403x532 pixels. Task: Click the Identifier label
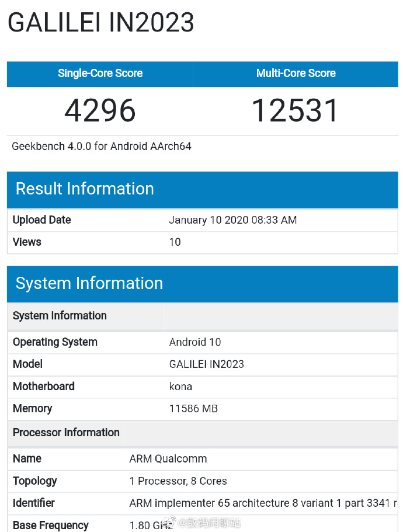(34, 503)
